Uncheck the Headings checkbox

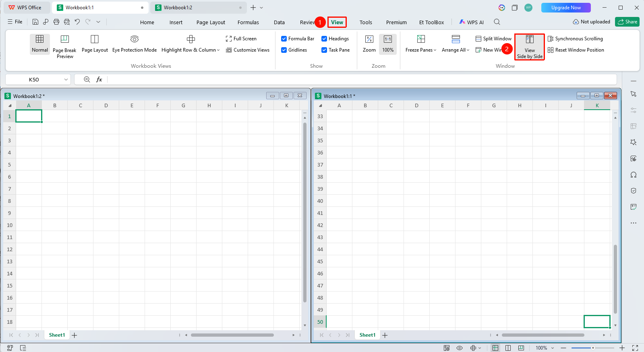[324, 39]
